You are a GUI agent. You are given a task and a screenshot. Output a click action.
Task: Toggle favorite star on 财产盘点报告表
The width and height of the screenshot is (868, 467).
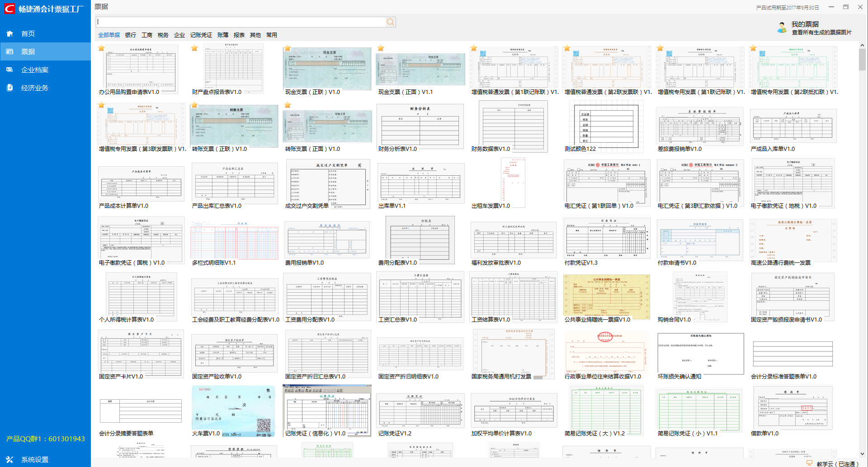[194, 48]
